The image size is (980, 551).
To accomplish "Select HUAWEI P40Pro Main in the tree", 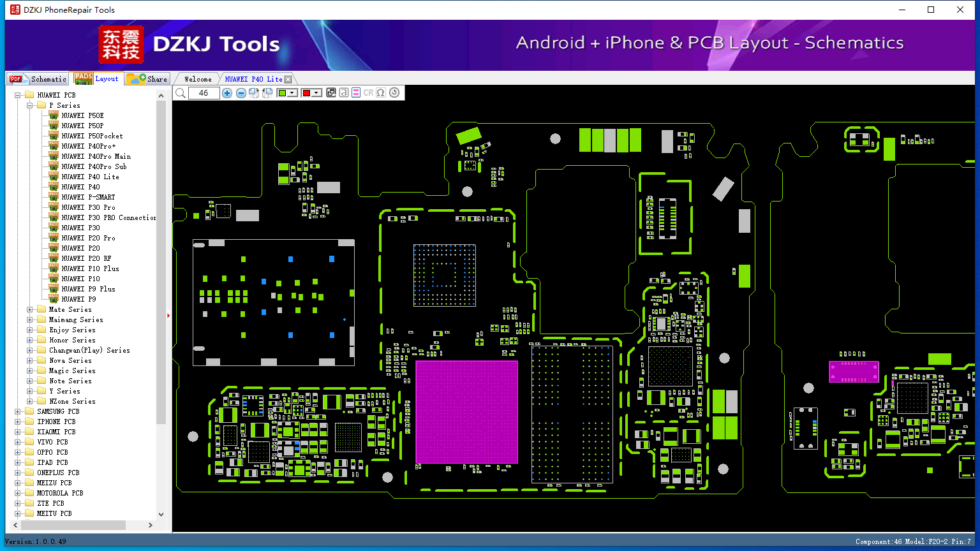I will click(96, 156).
